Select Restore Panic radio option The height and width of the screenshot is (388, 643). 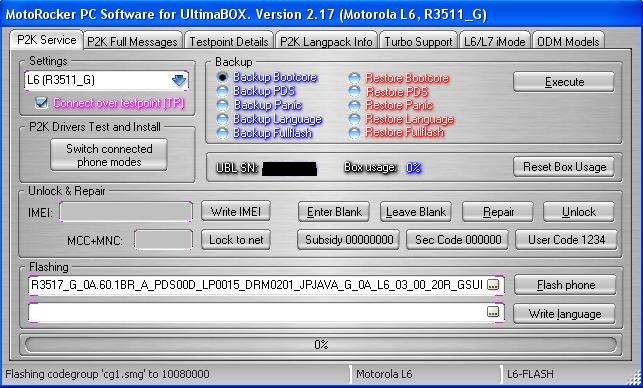[354, 105]
